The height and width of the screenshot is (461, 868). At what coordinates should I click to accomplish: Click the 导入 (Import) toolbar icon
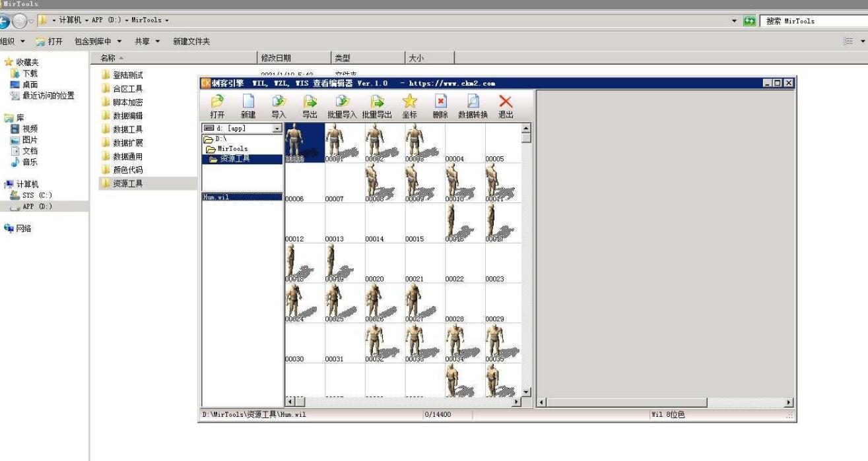click(279, 102)
